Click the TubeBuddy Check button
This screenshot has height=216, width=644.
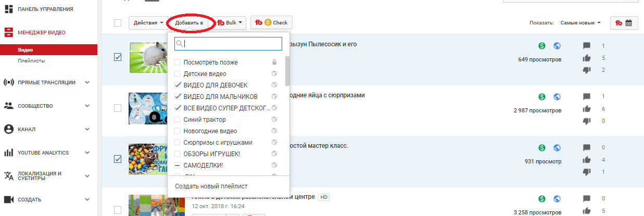[271, 23]
